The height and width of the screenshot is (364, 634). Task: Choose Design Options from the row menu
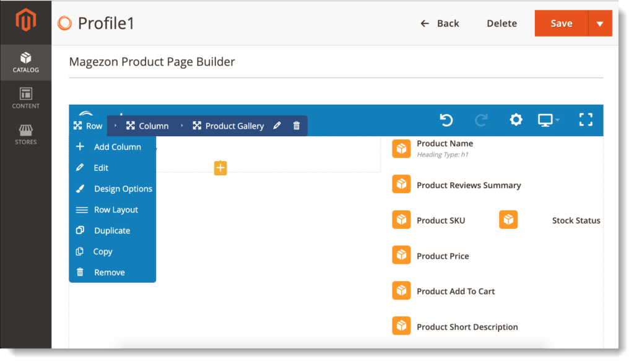click(x=113, y=189)
